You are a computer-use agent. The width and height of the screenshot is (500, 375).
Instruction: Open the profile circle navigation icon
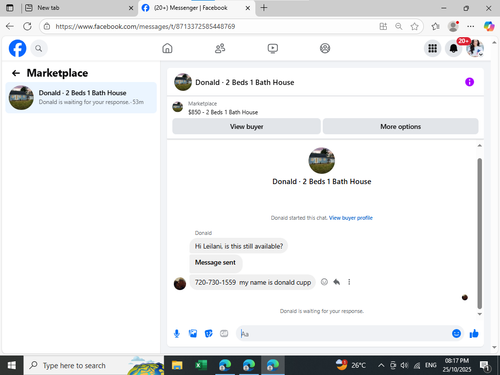[x=325, y=48]
